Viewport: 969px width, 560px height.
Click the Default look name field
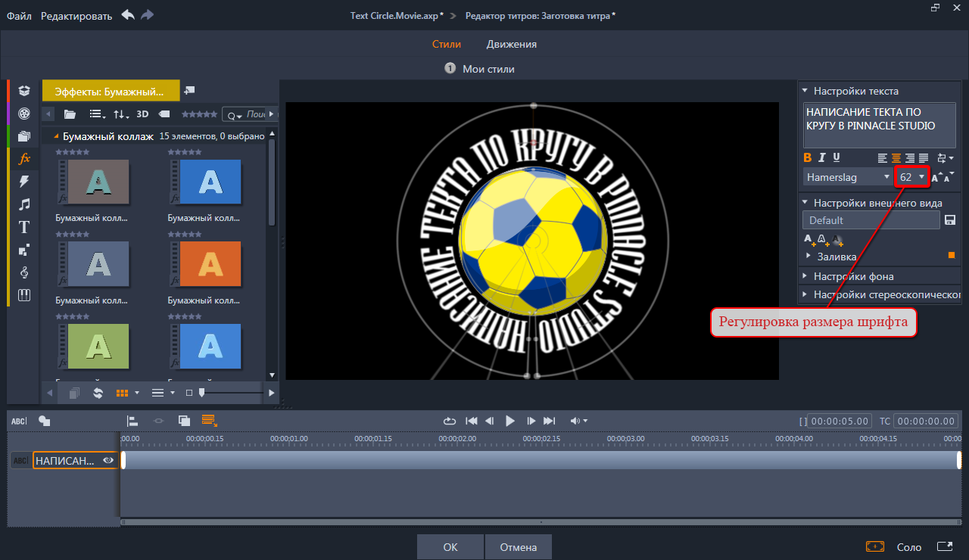[x=871, y=220]
